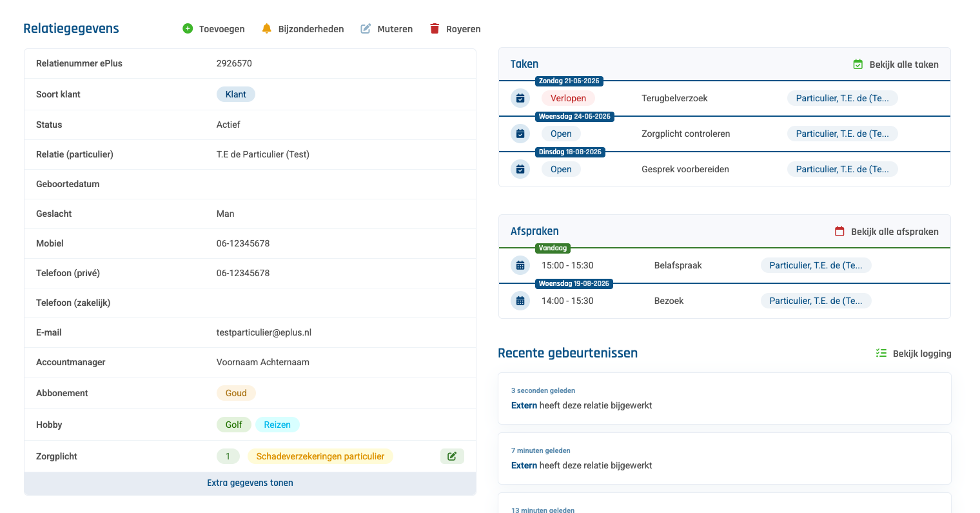
Task: Click calendar icon of Terugbelverzoek task
Action: (520, 98)
